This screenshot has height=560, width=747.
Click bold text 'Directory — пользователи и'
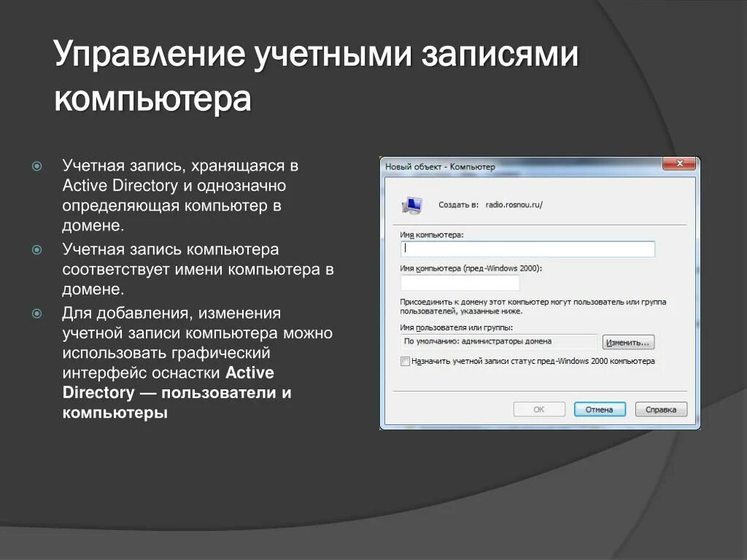(x=177, y=392)
